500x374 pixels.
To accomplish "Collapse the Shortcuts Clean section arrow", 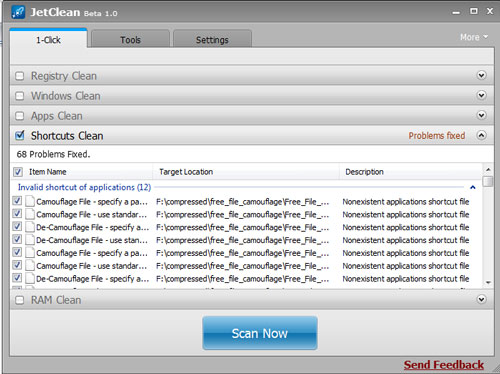I will [x=481, y=135].
